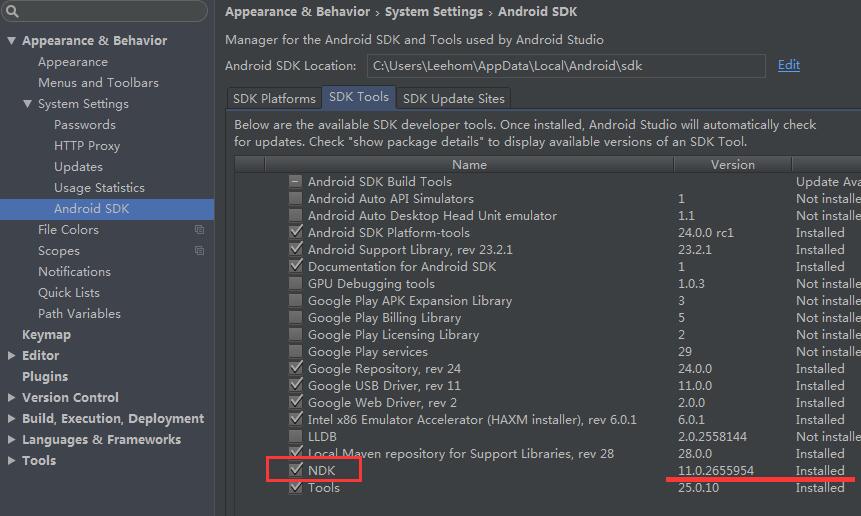Select HTTP Proxy settings

point(87,145)
